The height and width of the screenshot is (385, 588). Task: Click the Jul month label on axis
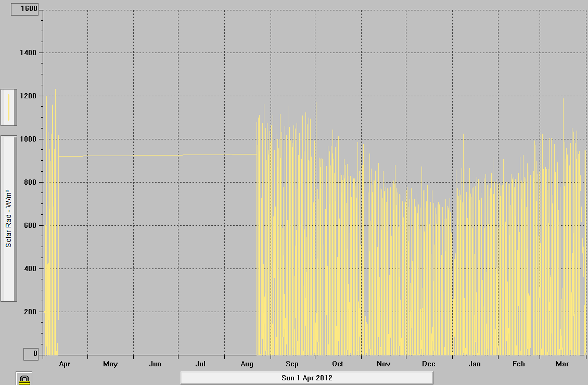coord(201,364)
